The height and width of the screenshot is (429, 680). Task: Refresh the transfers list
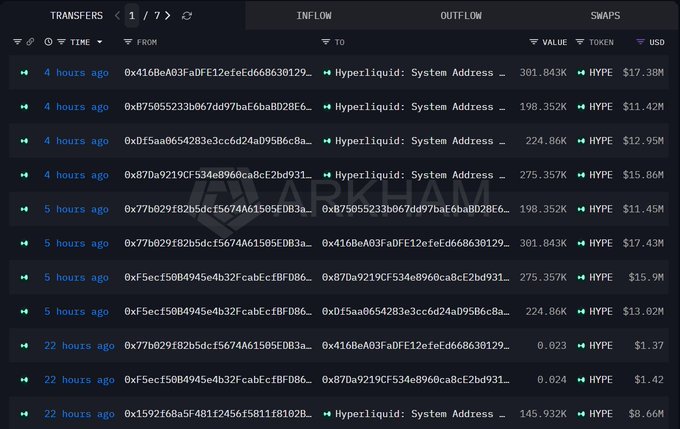(x=186, y=16)
